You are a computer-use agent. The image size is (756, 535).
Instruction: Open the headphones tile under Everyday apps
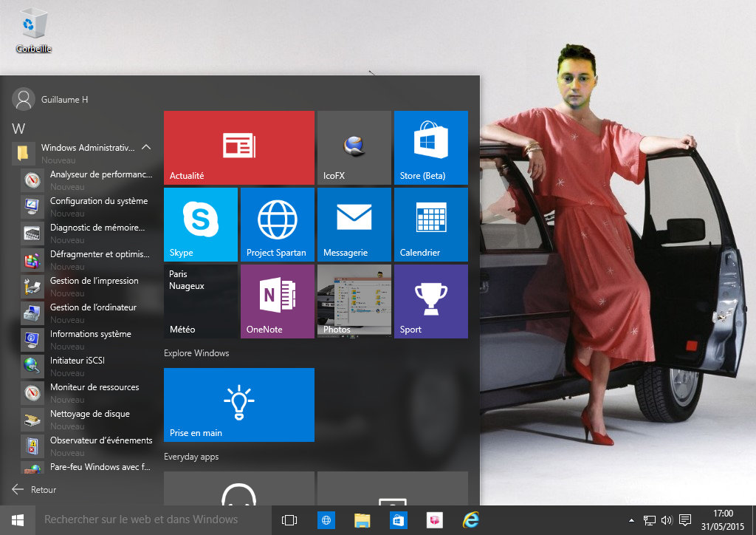[x=238, y=488]
